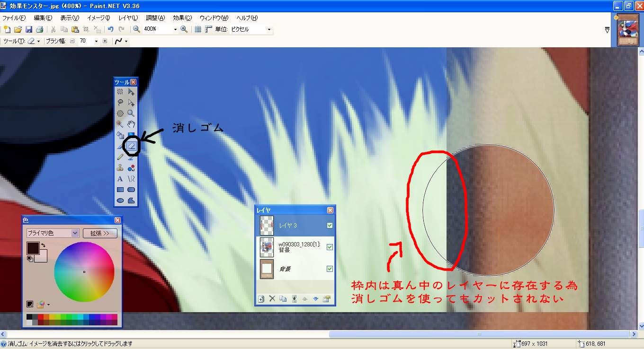Click the 拡張 >> button

point(100,233)
